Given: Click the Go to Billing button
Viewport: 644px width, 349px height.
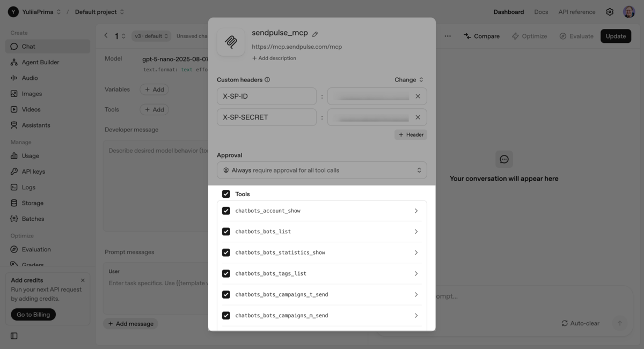Looking at the screenshot, I should (x=33, y=315).
